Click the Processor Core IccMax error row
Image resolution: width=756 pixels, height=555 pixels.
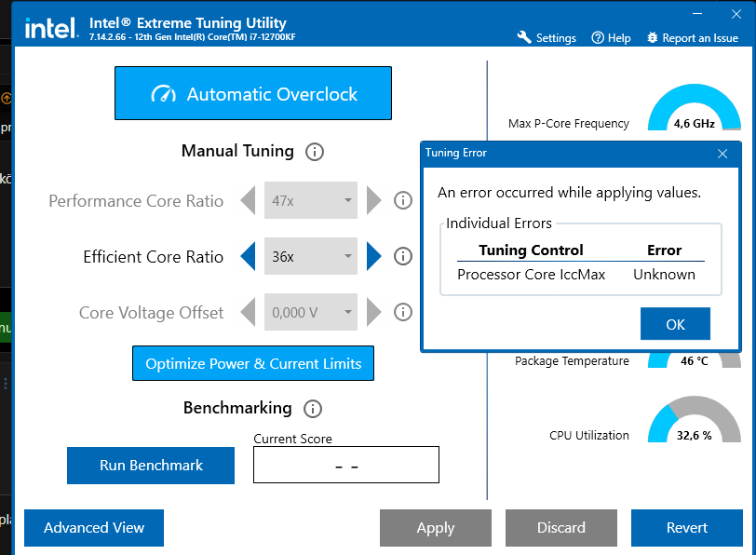(x=581, y=275)
